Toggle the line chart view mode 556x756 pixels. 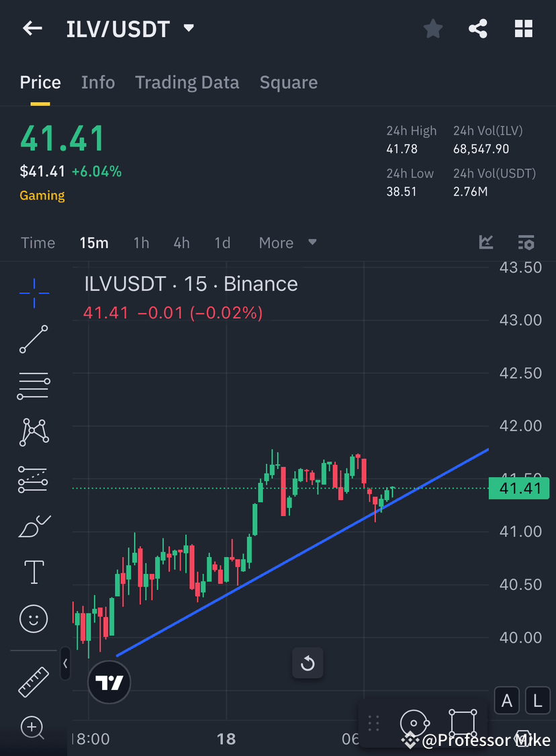pos(485,243)
